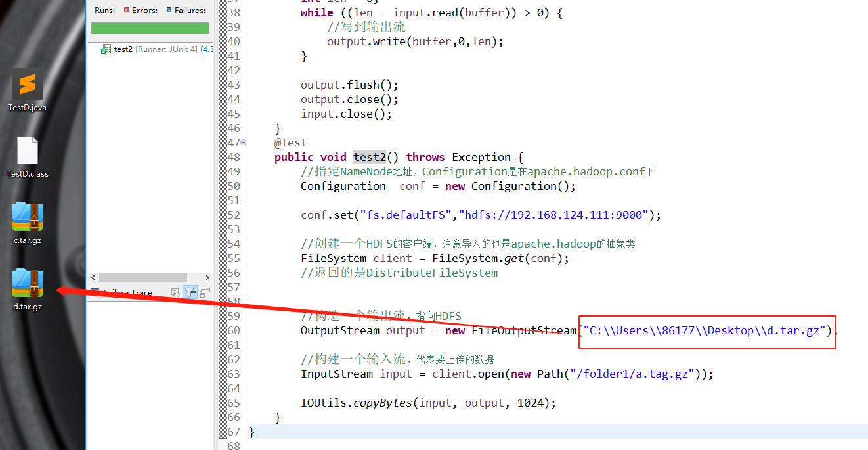Toggle the Filter Stack Trace button

pos(190,292)
